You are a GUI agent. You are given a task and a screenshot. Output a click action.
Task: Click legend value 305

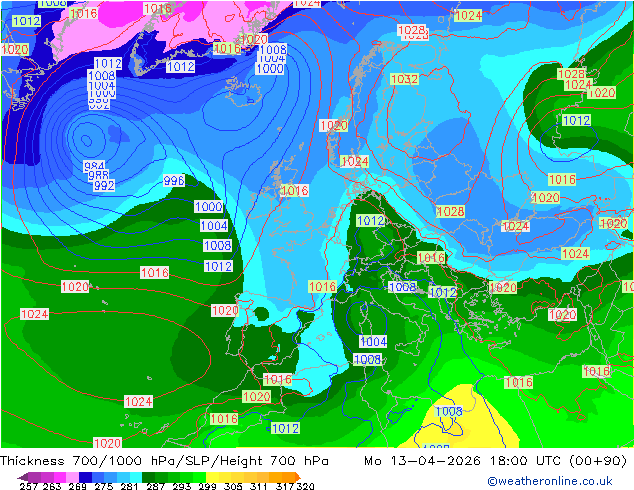pyautogui.click(x=233, y=486)
